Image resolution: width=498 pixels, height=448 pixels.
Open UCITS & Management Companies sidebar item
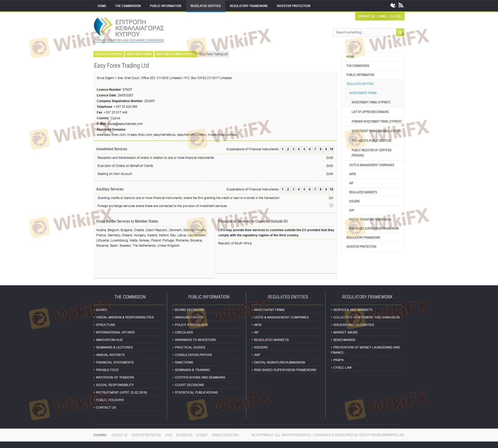371,165
